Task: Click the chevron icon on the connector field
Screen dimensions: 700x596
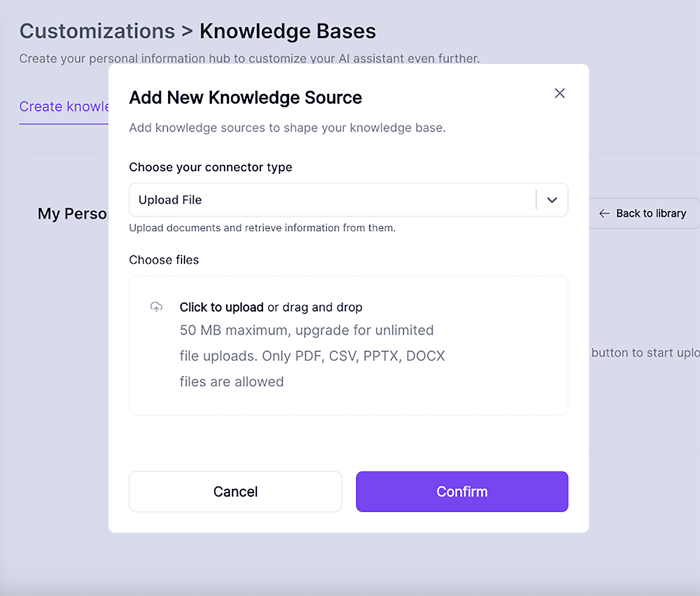Action: pyautogui.click(x=552, y=200)
